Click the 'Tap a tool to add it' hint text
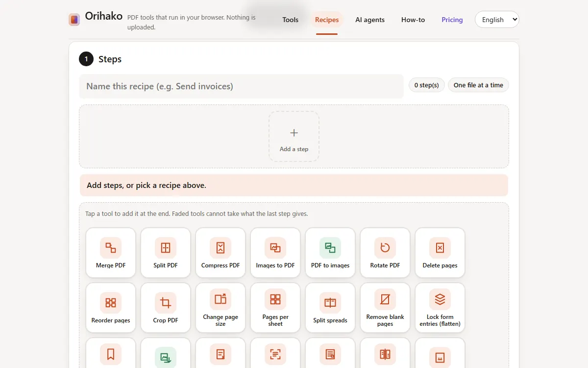The width and height of the screenshot is (588, 368). 196,214
